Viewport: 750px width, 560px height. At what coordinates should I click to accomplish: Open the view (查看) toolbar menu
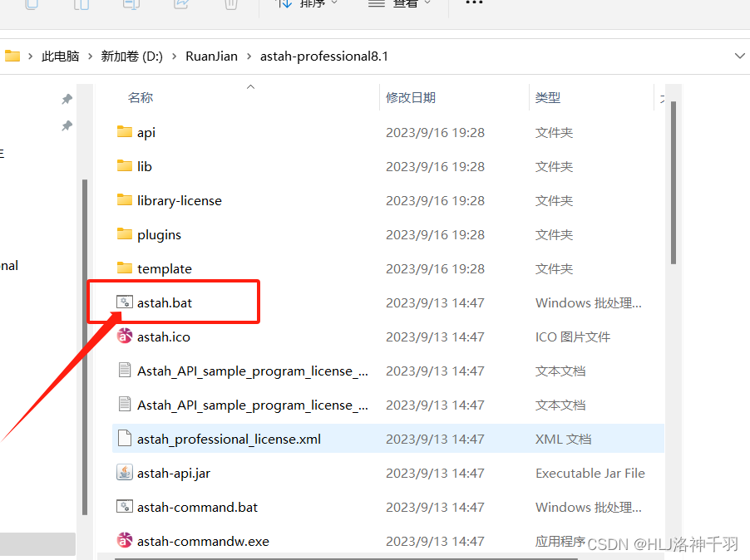click(399, 4)
